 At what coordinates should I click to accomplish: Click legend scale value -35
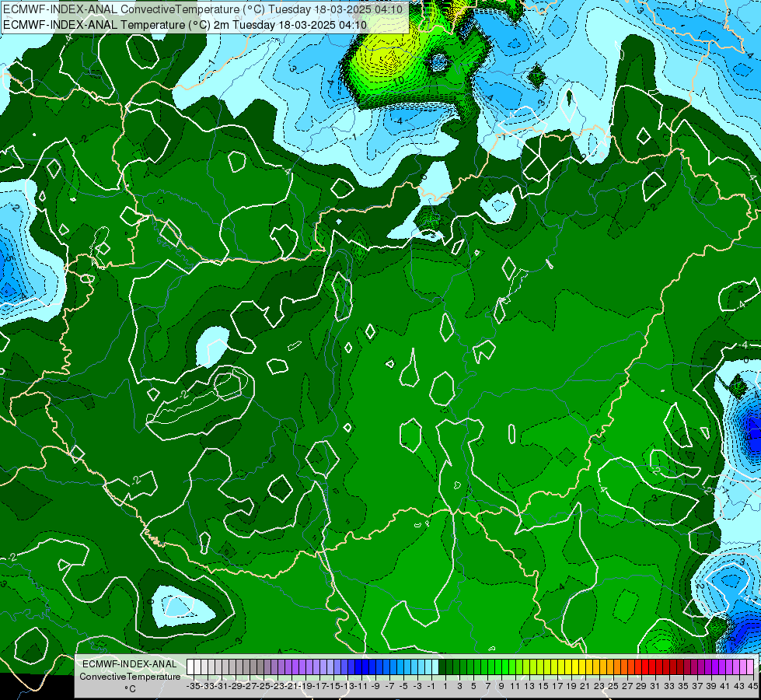(194, 686)
